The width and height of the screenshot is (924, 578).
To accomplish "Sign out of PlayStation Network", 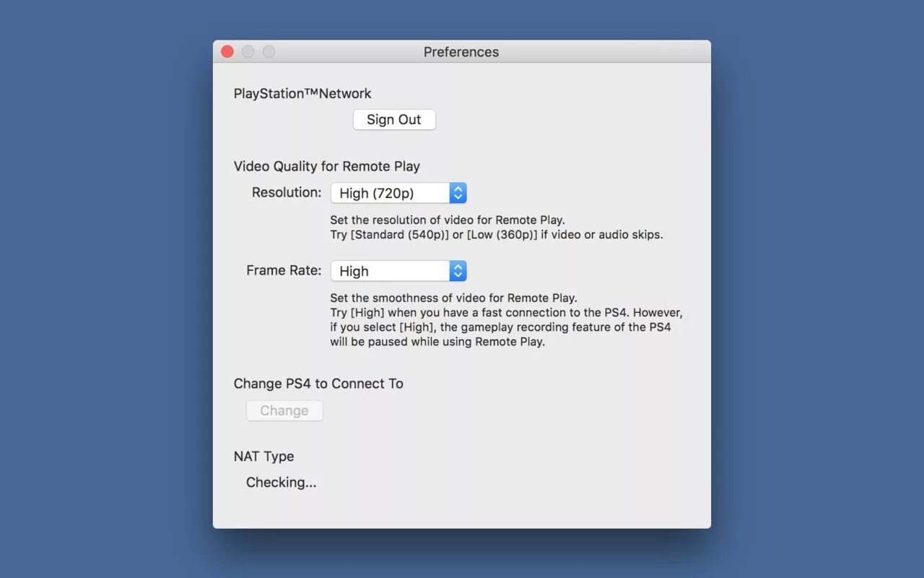I will (394, 120).
